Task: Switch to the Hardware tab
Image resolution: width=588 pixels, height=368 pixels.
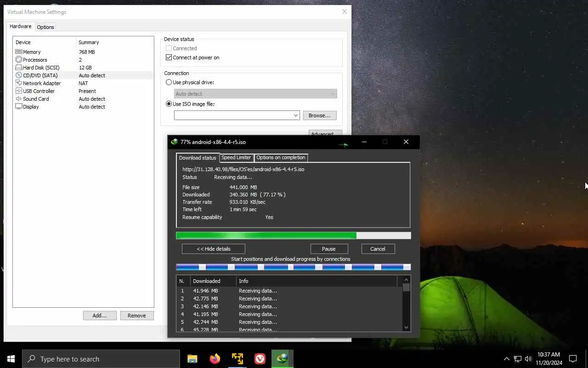Action: tap(21, 26)
